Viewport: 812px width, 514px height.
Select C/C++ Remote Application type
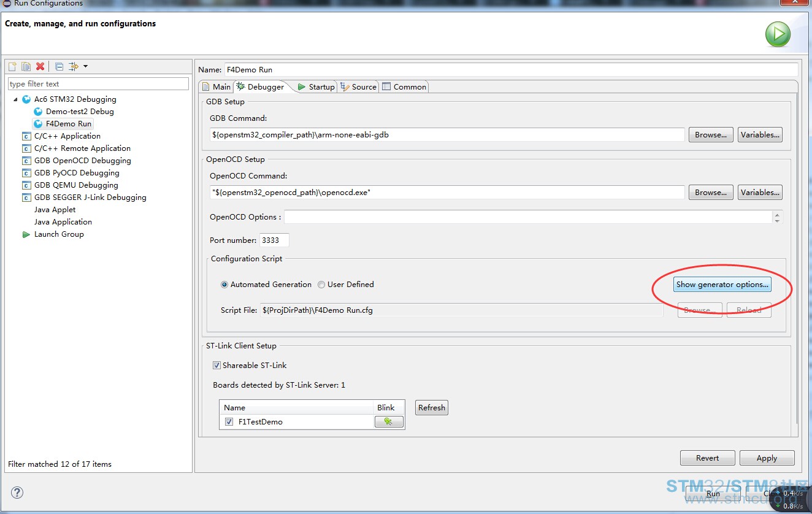(82, 148)
